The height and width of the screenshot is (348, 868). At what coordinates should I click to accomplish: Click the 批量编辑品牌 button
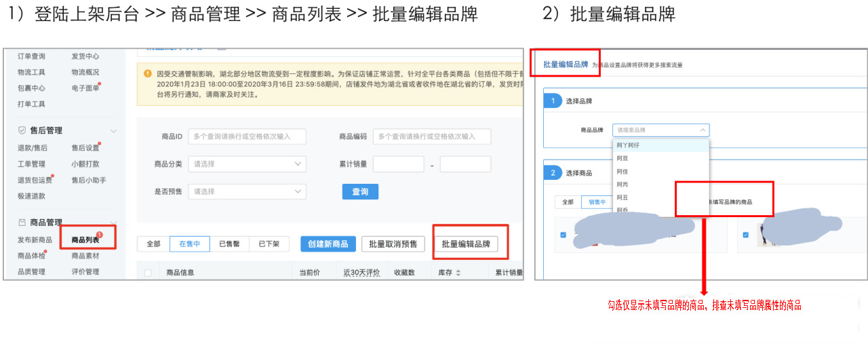point(466,244)
